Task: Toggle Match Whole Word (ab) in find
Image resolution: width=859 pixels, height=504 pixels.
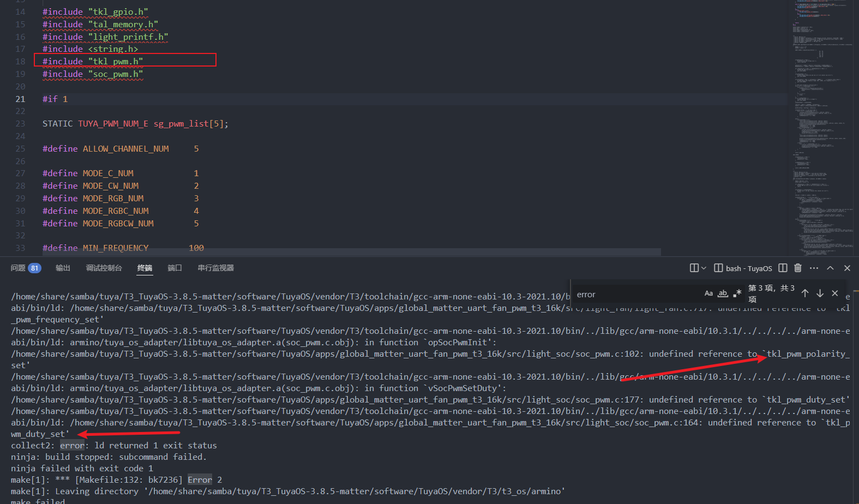Action: 723,293
